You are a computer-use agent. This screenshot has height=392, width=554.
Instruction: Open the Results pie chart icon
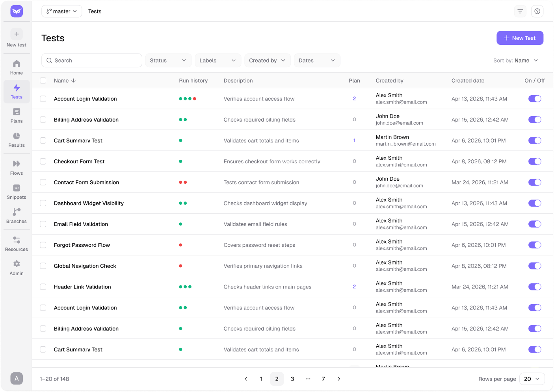[17, 136]
